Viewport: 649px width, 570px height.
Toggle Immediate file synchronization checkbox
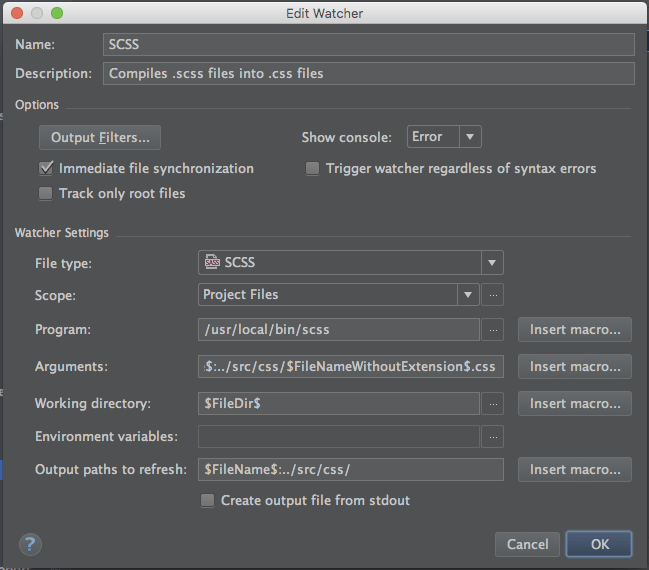point(46,168)
